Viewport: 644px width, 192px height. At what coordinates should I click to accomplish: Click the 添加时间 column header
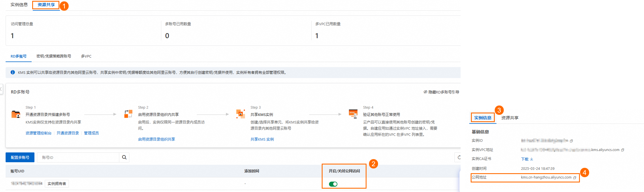(x=252, y=171)
